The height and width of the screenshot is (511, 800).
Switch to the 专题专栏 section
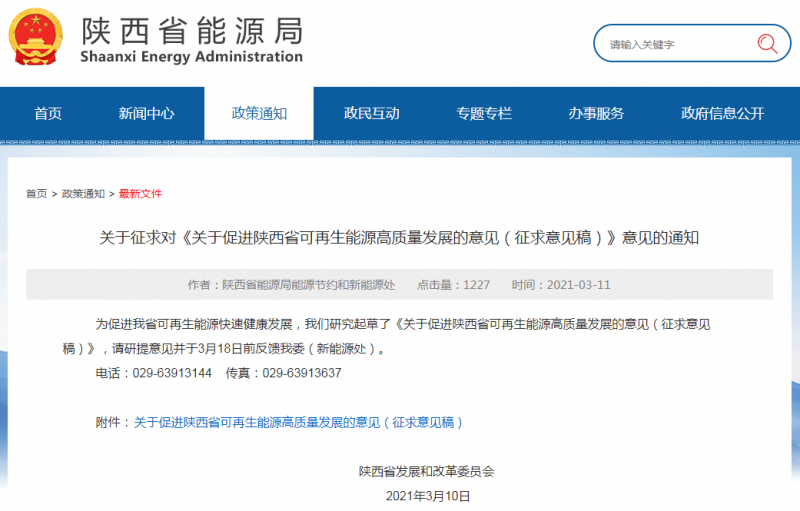click(484, 114)
